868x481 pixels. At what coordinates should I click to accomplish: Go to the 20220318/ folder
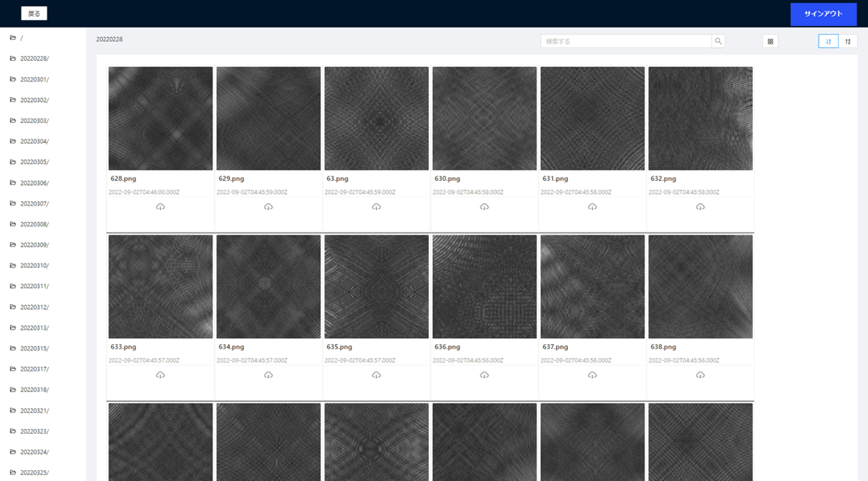[x=35, y=390]
